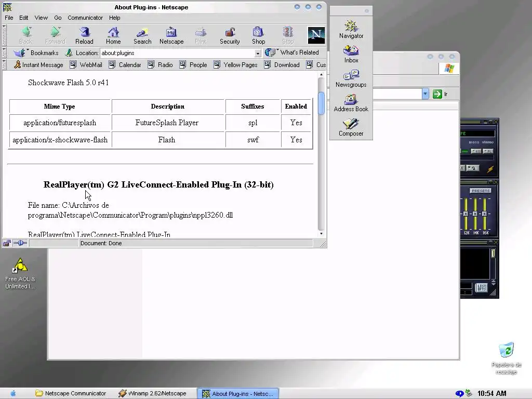Open Yellow Pages personal toolbar link

[235, 64]
